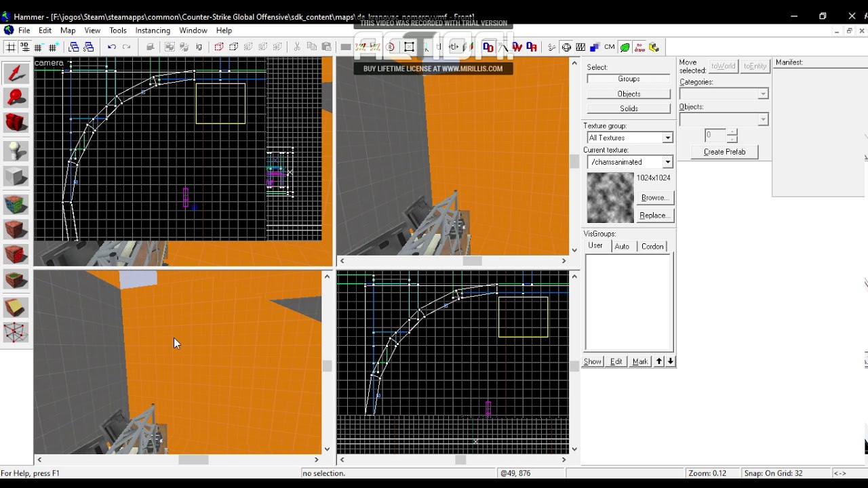
Task: Open the Help menu
Action: tap(224, 30)
